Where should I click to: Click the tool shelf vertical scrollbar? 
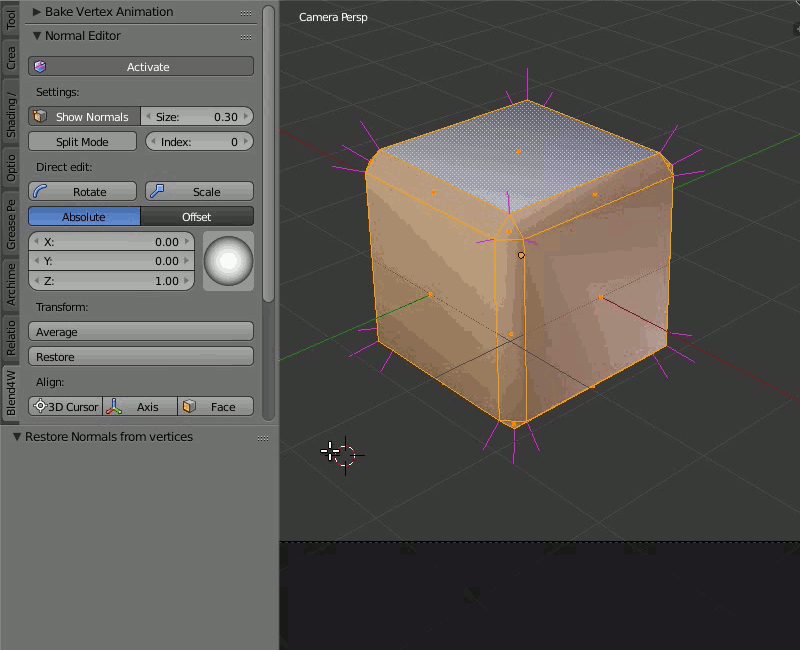(268, 153)
